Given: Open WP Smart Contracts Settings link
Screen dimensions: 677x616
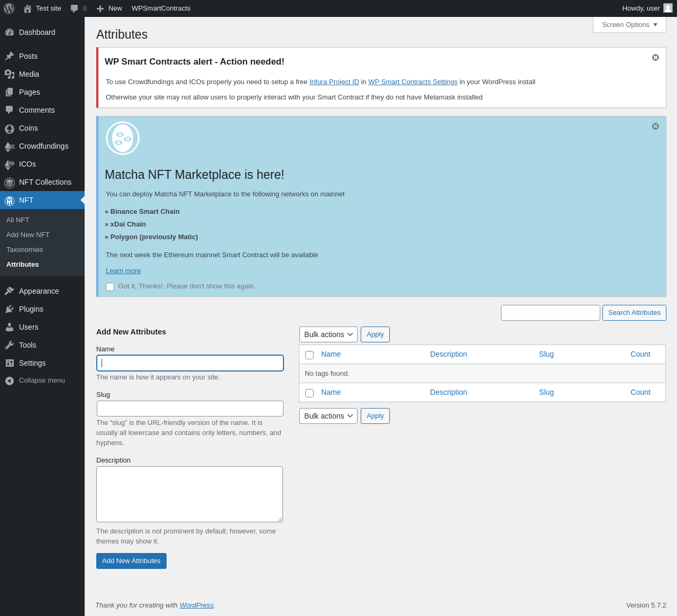Looking at the screenshot, I should coord(413,82).
